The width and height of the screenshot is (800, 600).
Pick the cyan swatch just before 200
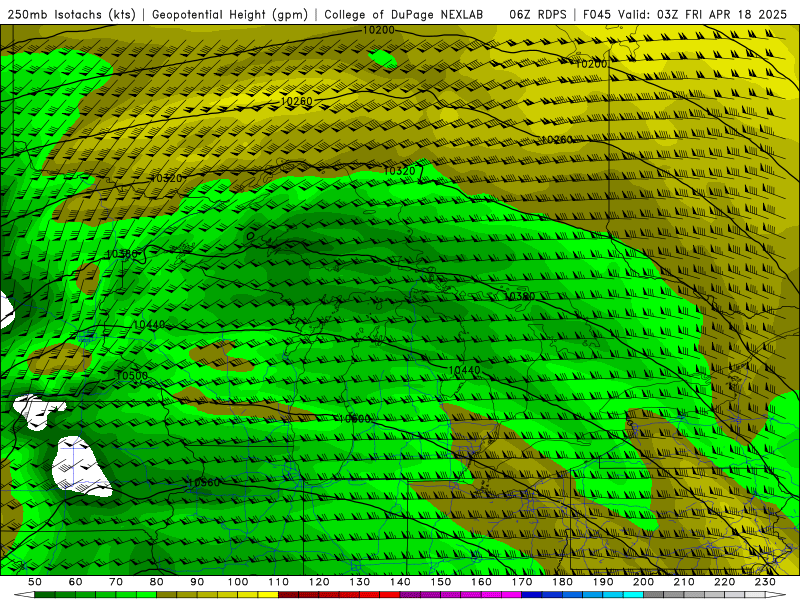tap(633, 595)
